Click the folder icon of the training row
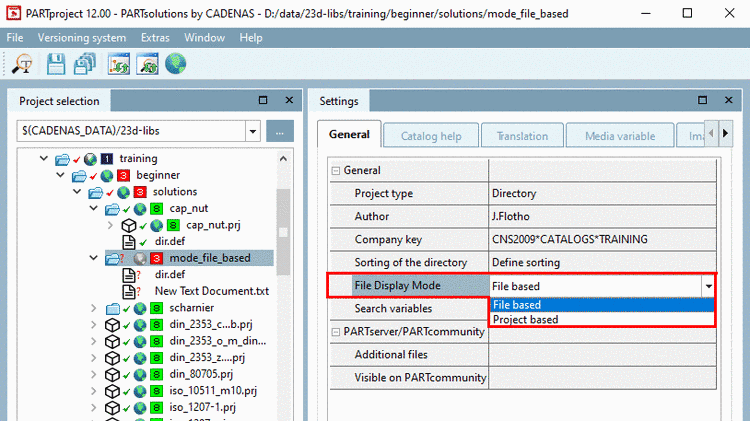750x421 pixels. tap(62, 159)
